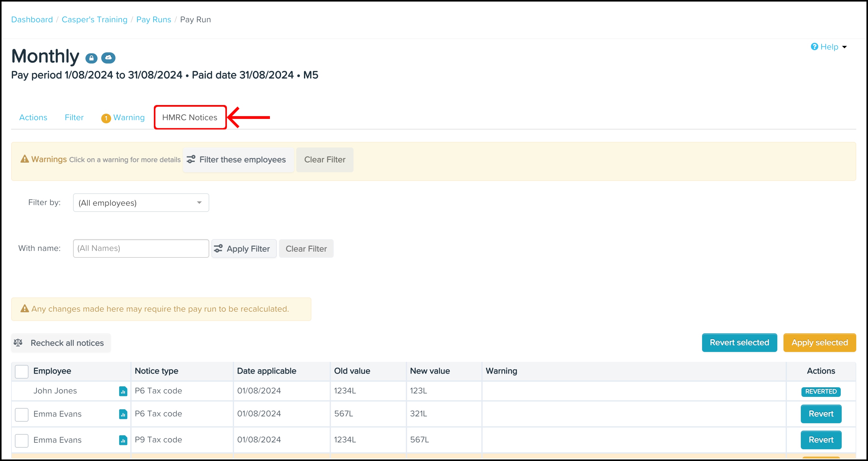Image resolution: width=868 pixels, height=461 pixels.
Task: Click slider icon on Apply Filter button
Action: (x=218, y=248)
